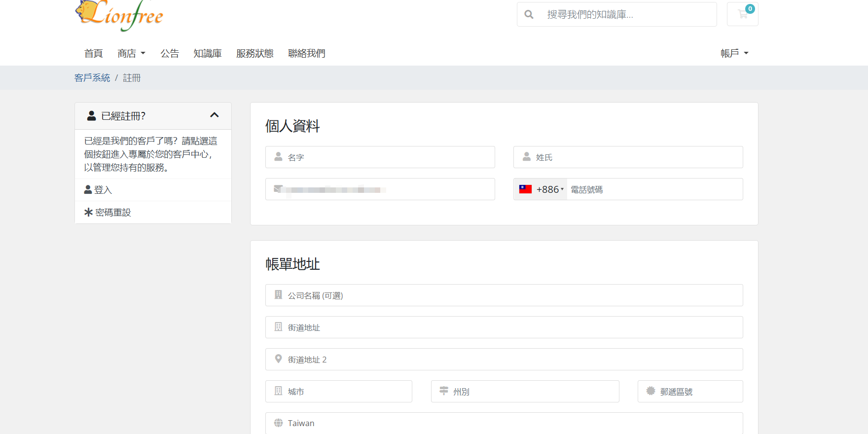Click the globe icon in the country field
Image resolution: width=868 pixels, height=434 pixels.
pyautogui.click(x=278, y=423)
